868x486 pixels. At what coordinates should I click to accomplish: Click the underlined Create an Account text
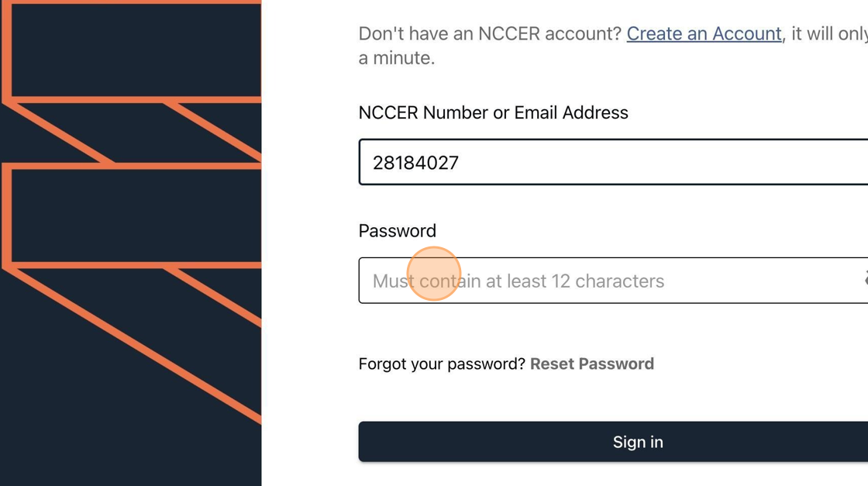click(x=703, y=33)
